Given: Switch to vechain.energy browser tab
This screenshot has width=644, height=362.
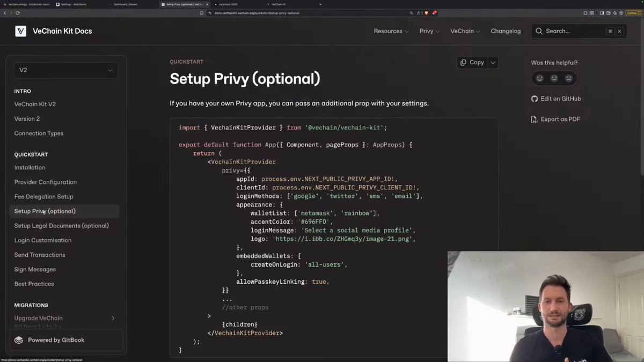Looking at the screenshot, I should [26, 4].
